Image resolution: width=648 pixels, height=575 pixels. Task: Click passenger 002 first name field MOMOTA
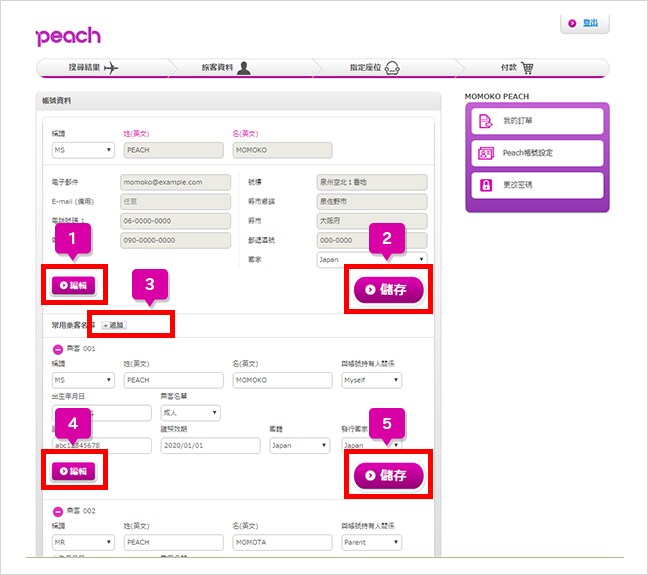(282, 542)
